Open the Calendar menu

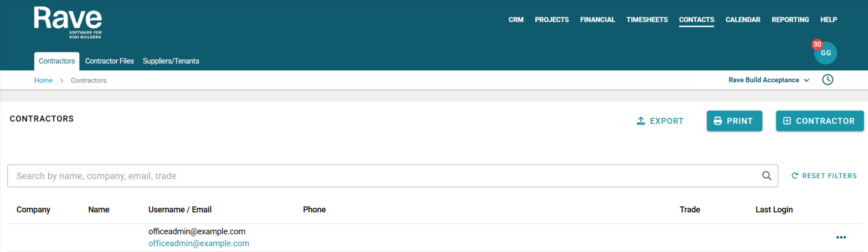click(743, 20)
